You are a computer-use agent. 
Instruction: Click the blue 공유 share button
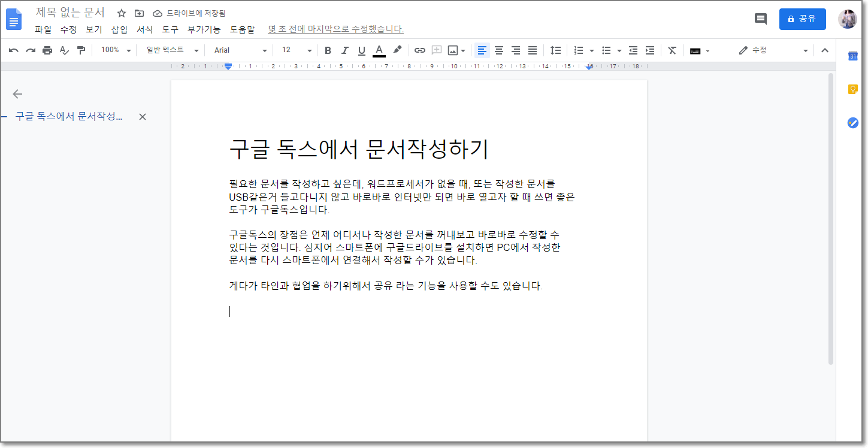(x=803, y=19)
